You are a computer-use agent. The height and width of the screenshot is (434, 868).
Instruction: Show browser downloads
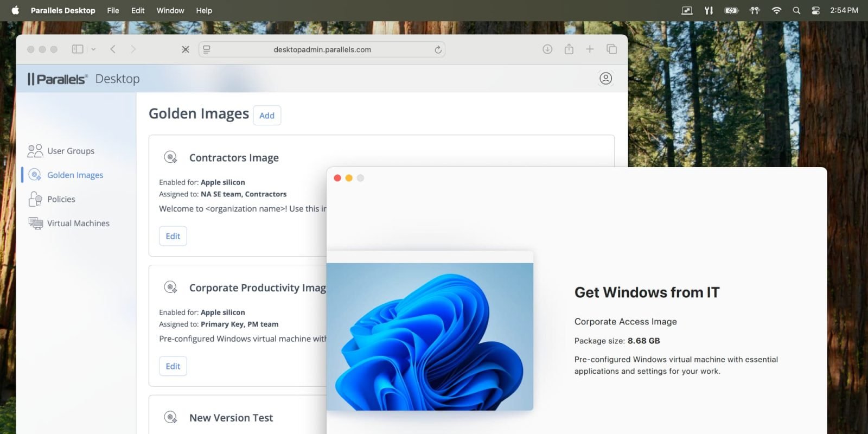[547, 49]
